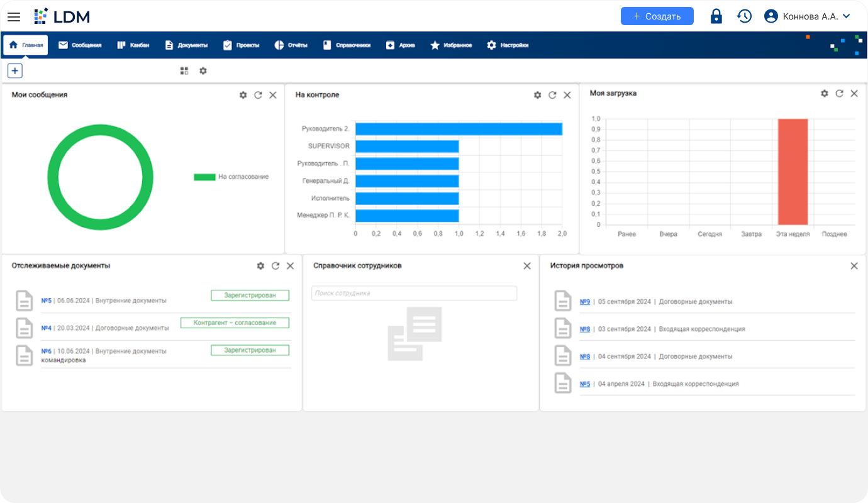This screenshot has height=503, width=868.
Task: Click the Менеджер П. Р. К. bar
Action: pyautogui.click(x=407, y=216)
